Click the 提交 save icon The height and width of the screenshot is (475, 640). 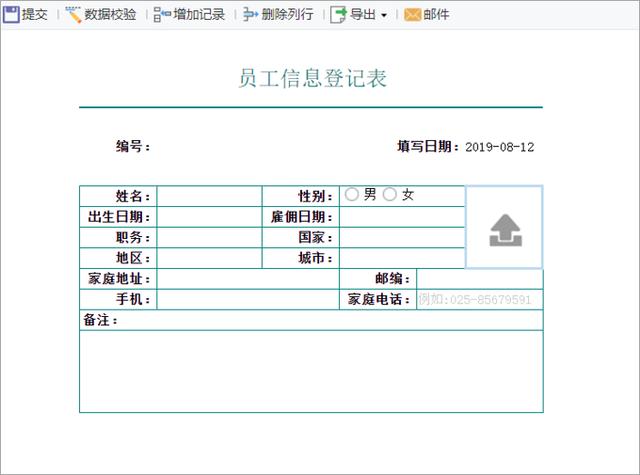[x=11, y=14]
